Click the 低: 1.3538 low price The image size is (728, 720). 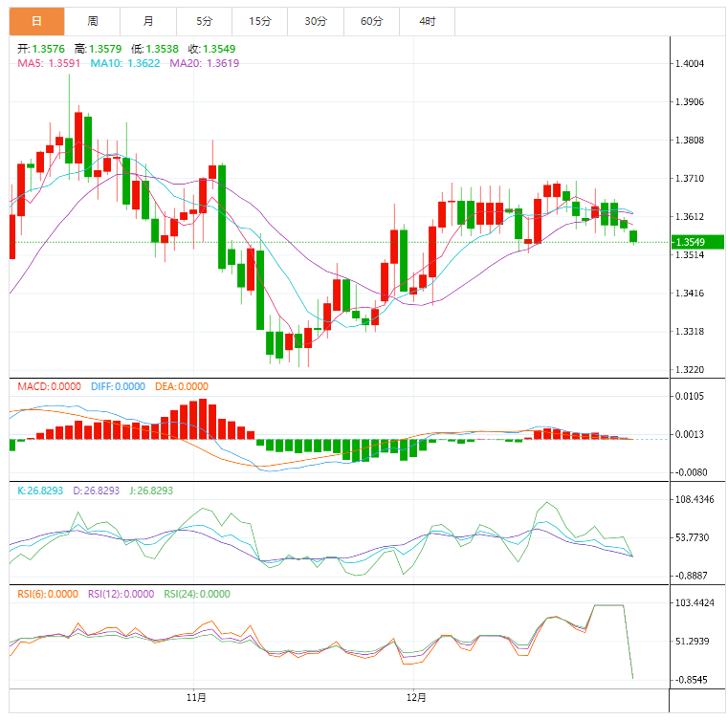tap(155, 49)
